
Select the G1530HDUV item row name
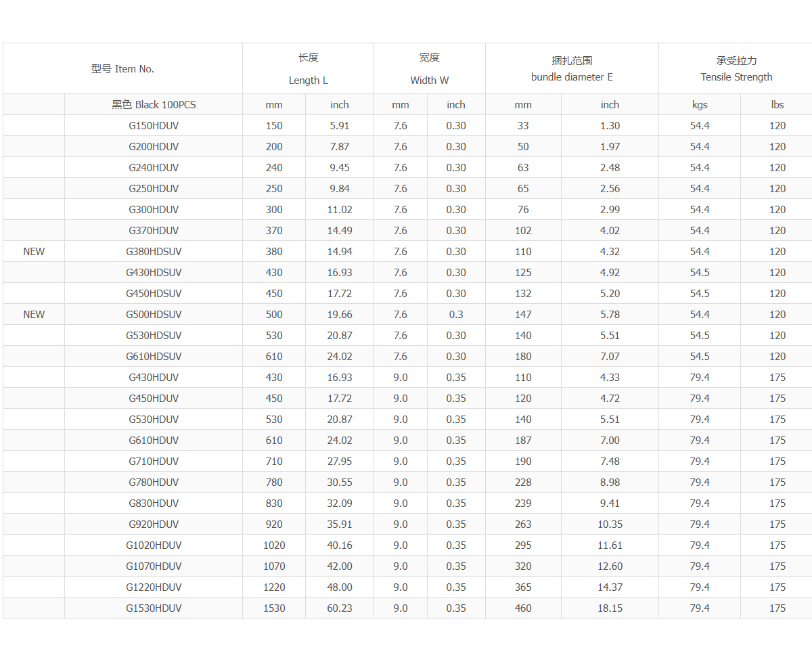tap(154, 608)
